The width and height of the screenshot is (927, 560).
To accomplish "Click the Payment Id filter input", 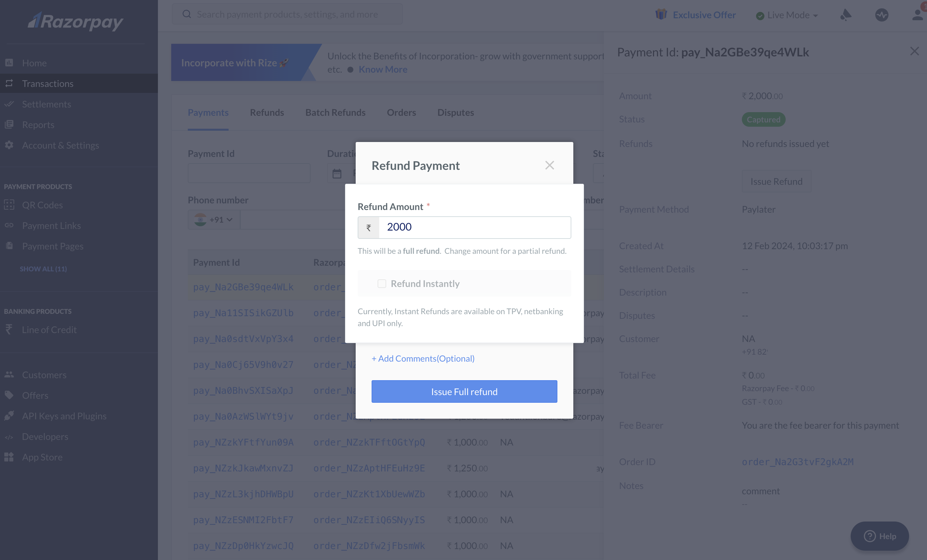I will pos(249,174).
